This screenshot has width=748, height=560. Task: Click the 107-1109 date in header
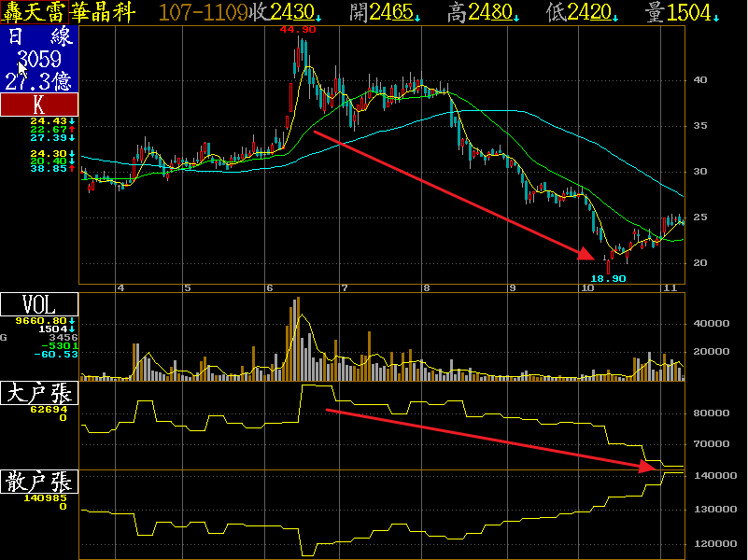pyautogui.click(x=204, y=12)
